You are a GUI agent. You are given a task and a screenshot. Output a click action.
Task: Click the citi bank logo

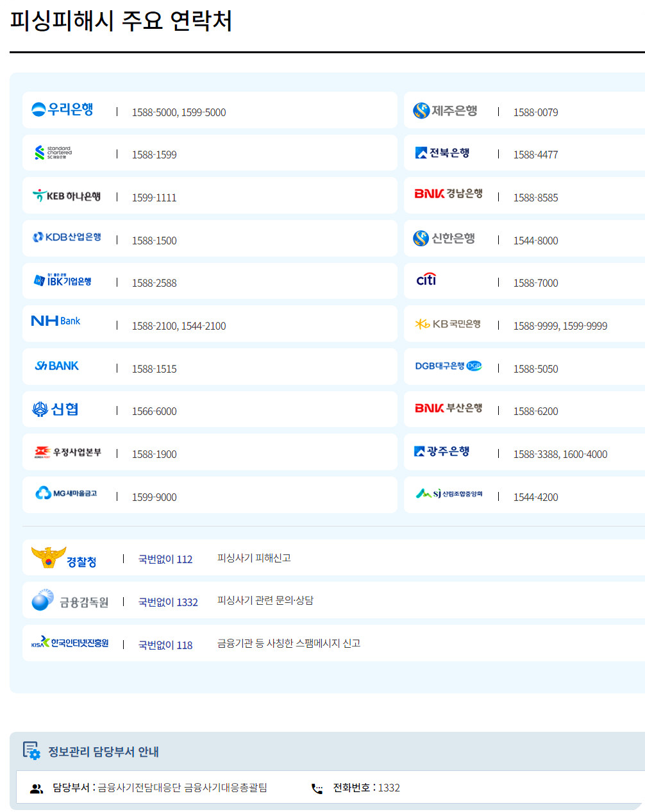pos(426,279)
